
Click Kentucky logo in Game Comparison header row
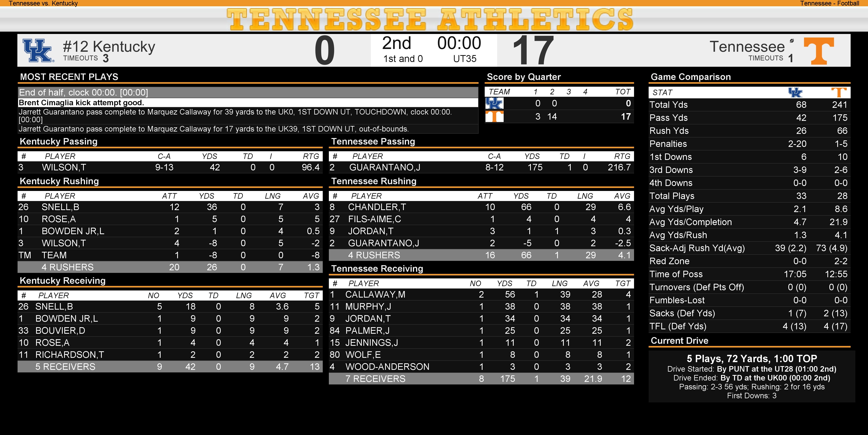tap(795, 92)
